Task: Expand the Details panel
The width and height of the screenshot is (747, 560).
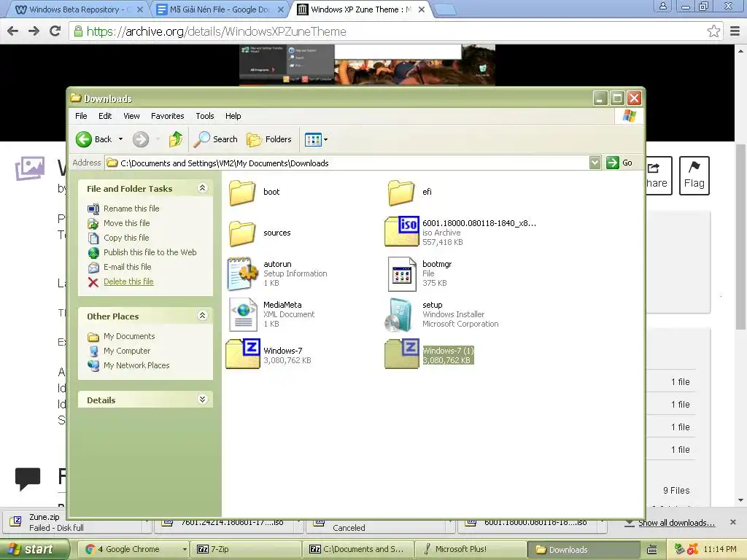Action: click(203, 400)
